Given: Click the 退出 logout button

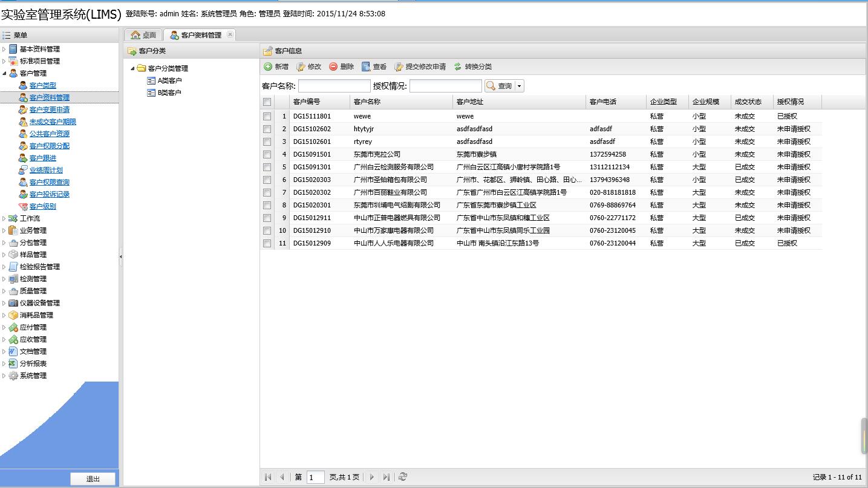Looking at the screenshot, I should click(x=93, y=479).
